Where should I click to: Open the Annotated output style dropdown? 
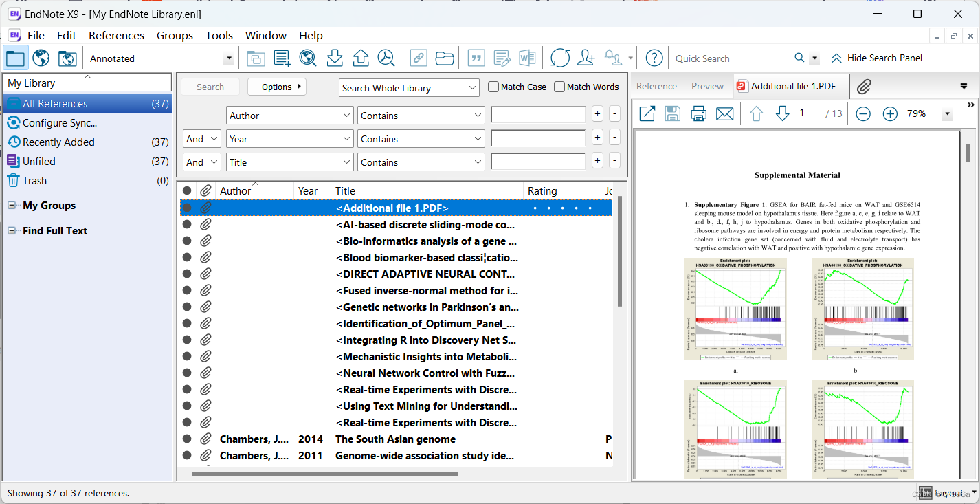tap(228, 59)
